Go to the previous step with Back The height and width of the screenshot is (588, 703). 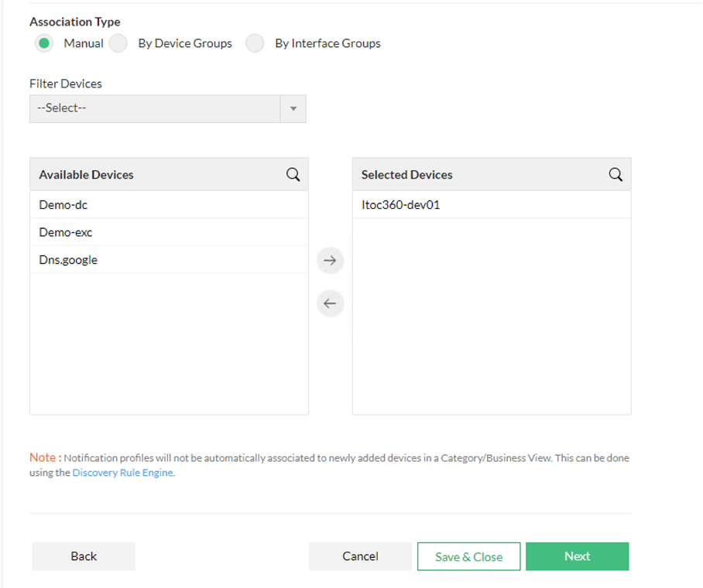click(x=84, y=556)
